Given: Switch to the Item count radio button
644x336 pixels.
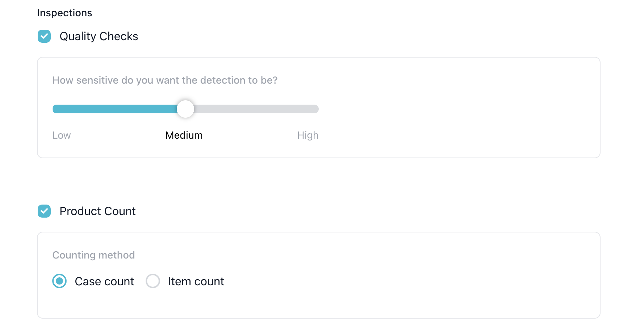Looking at the screenshot, I should [x=153, y=281].
